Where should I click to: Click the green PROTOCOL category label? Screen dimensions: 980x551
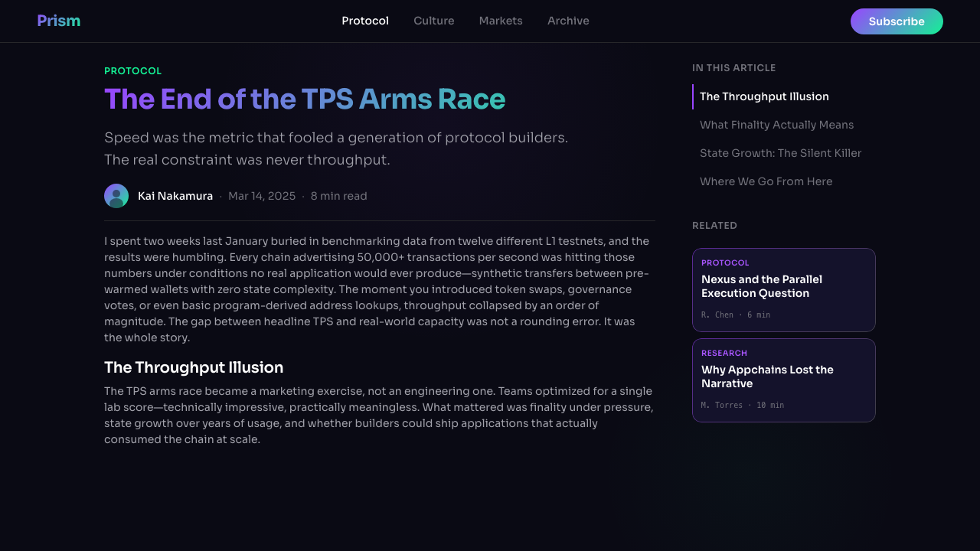coord(133,71)
